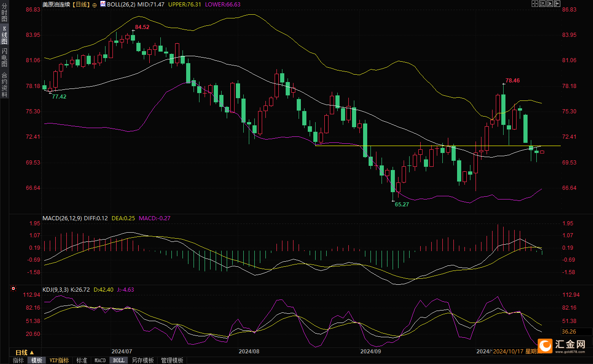
Task: Click the shrink-to-left chart icon
Action: click(x=542, y=4)
